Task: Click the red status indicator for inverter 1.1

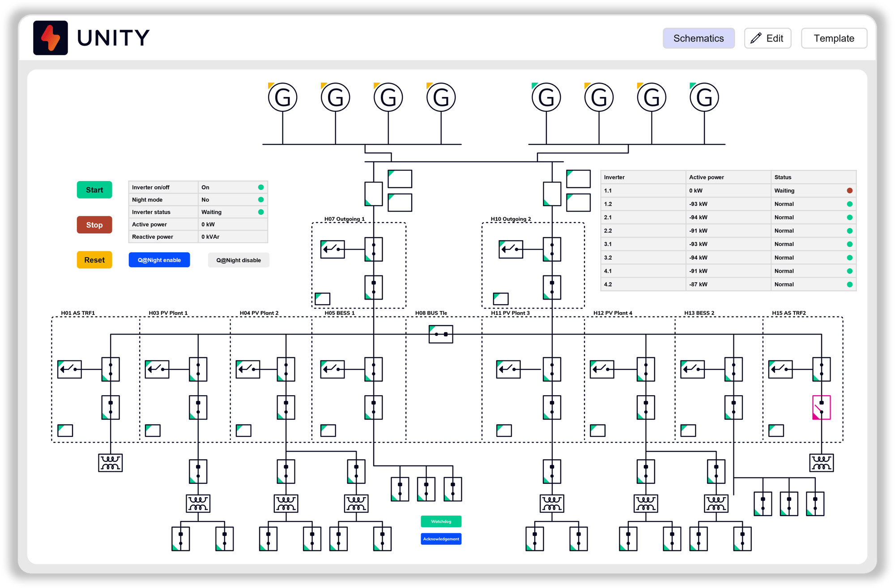Action: [x=849, y=190]
